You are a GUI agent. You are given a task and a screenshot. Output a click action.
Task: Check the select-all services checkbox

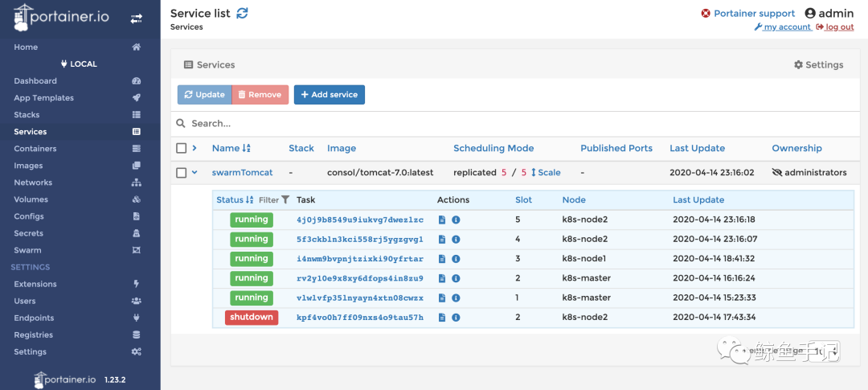182,148
